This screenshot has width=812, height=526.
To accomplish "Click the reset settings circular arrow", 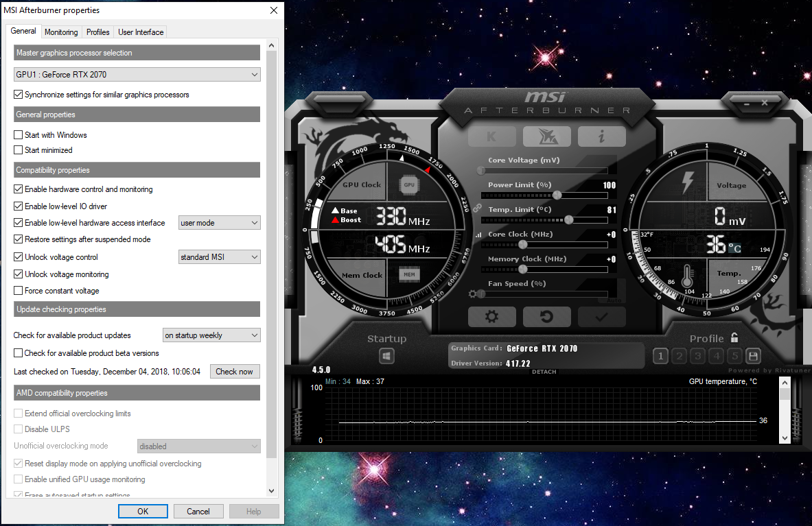I will pos(546,317).
